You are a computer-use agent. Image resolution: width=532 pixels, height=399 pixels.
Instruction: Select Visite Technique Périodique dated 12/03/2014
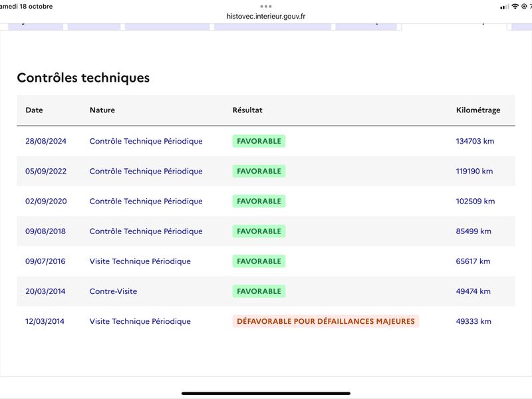coord(140,321)
